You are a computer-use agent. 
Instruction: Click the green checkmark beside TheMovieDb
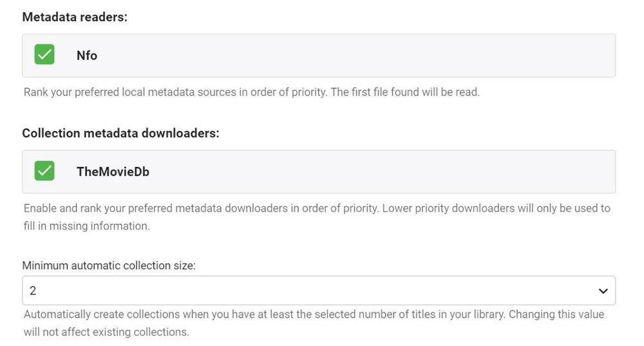(44, 171)
